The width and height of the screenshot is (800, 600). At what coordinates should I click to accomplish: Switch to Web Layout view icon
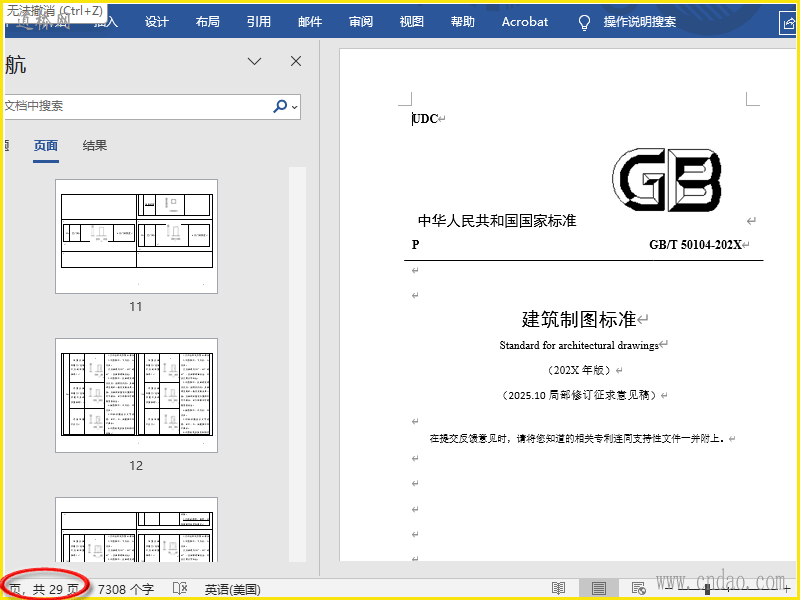click(x=638, y=589)
